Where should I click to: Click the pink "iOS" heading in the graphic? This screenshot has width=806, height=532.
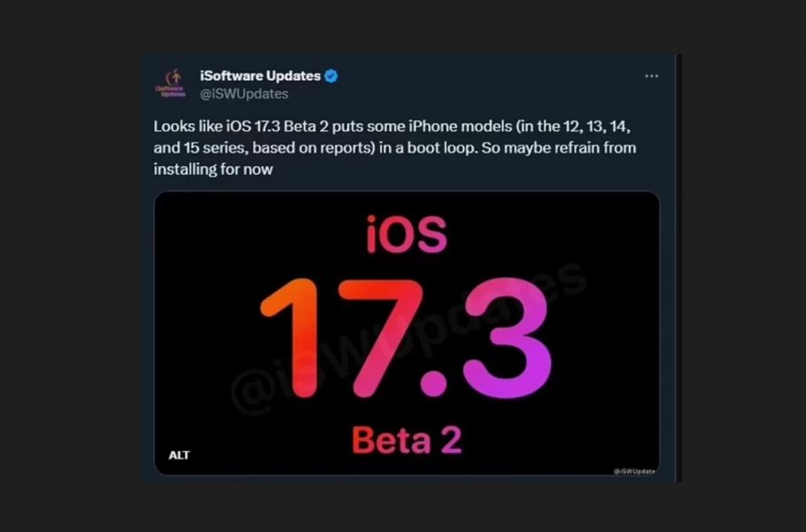[406, 234]
